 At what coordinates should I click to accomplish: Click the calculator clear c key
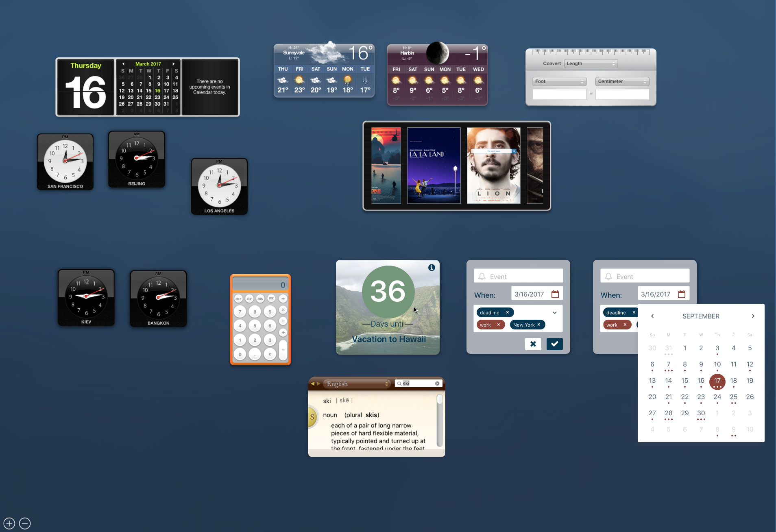pos(270,354)
